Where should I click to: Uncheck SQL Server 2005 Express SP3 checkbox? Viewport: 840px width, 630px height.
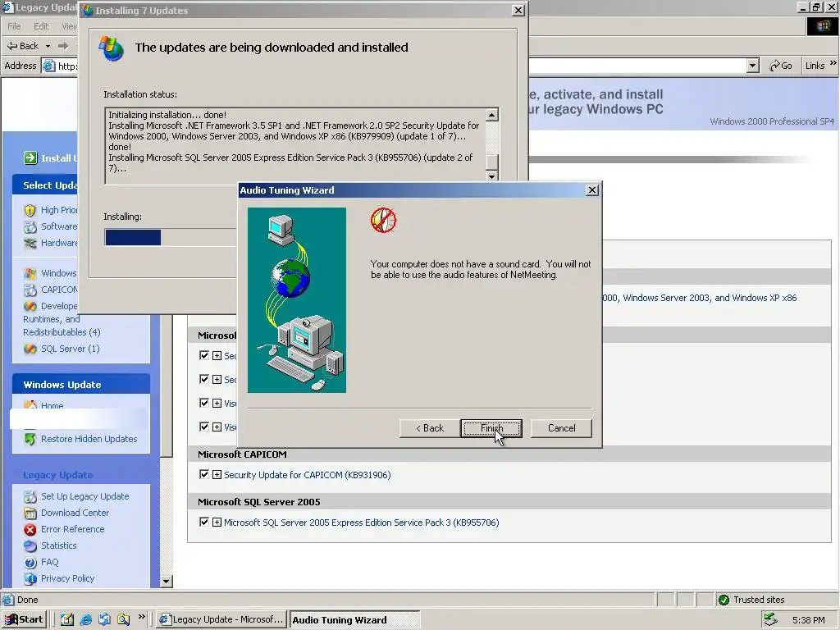(x=203, y=523)
